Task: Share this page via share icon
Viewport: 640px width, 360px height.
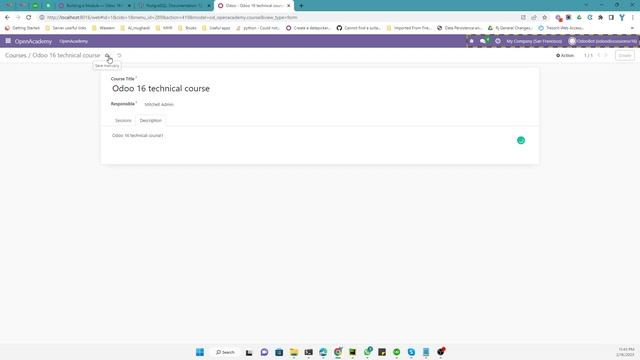Action: (534, 18)
